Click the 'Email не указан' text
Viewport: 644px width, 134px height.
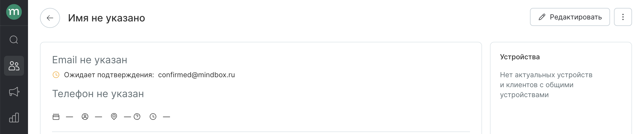[x=90, y=60]
